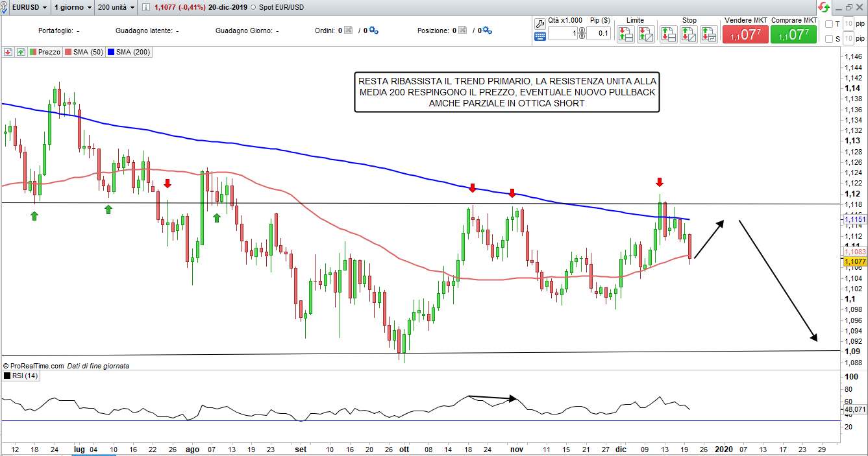
Task: Click the blue keyboard shortcuts icon
Action: pos(540,36)
